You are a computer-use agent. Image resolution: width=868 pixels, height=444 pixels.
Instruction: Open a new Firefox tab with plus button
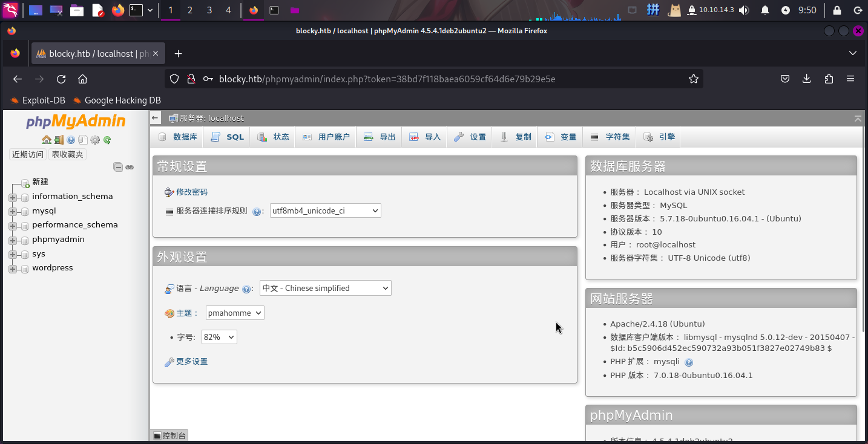tap(178, 54)
